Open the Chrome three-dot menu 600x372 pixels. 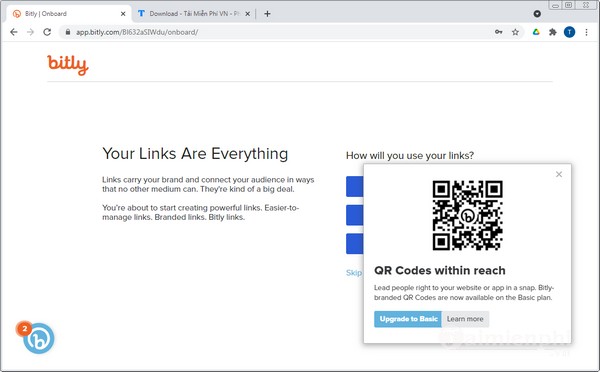click(x=586, y=32)
